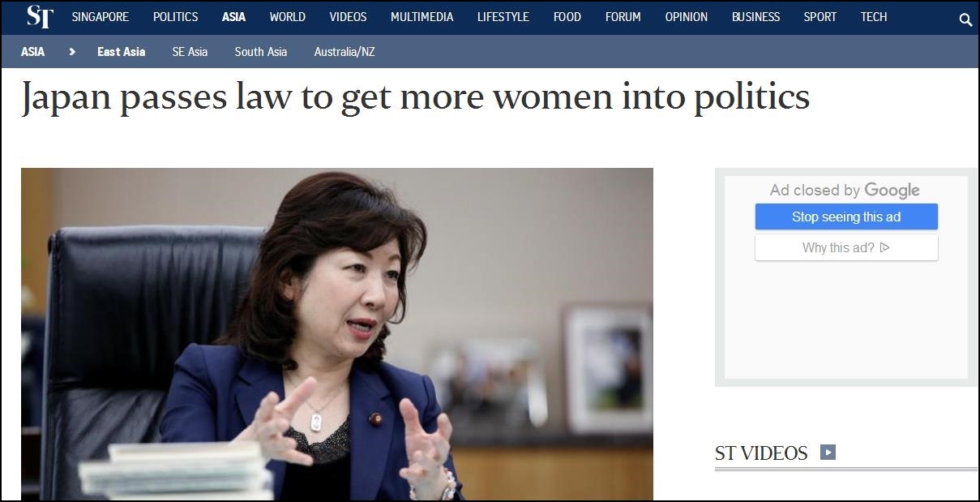
Task: Click the triangle icon beside Why this ad
Action: (x=884, y=247)
